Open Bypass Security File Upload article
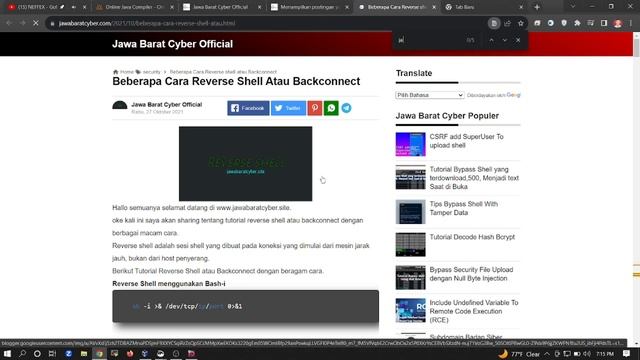 tap(471, 274)
